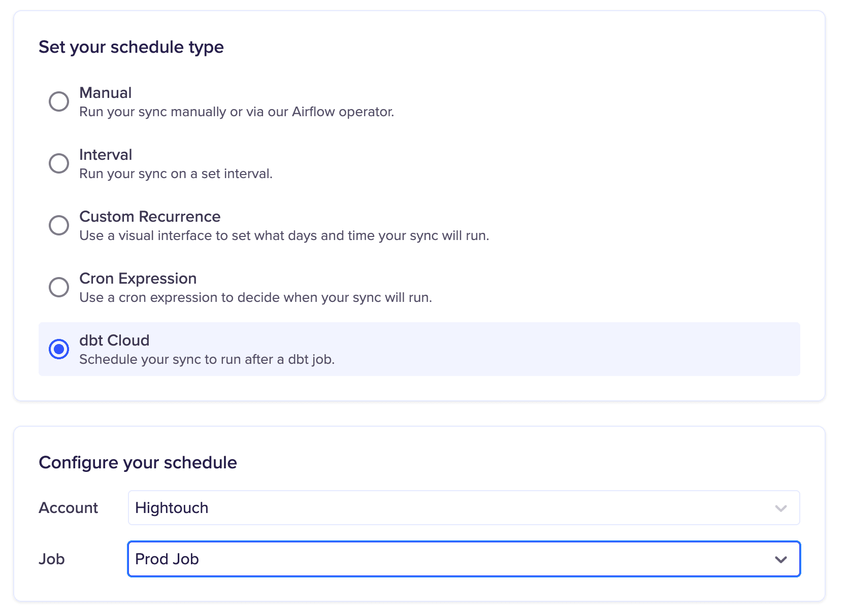Screen dimensions: 848x616
Task: Click the selected dbt Cloud radio circle
Action: (59, 349)
